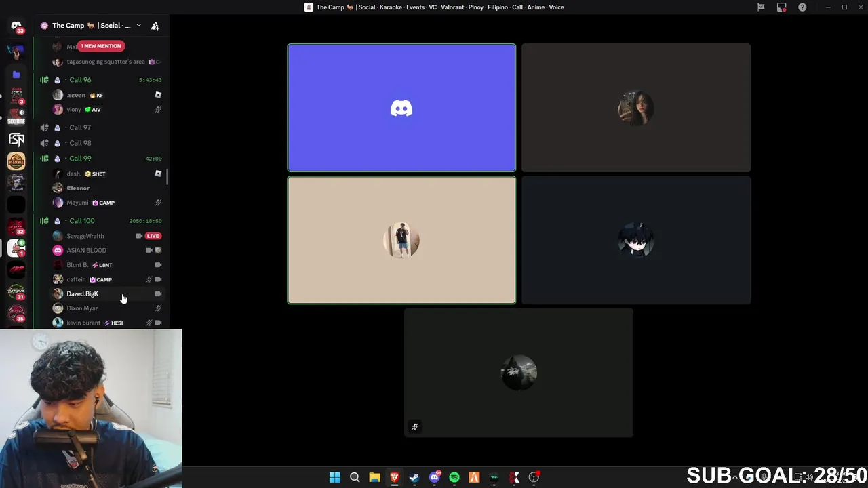The image size is (868, 488).
Task: Click muted microphone indicator on bottom tile
Action: pyautogui.click(x=415, y=426)
